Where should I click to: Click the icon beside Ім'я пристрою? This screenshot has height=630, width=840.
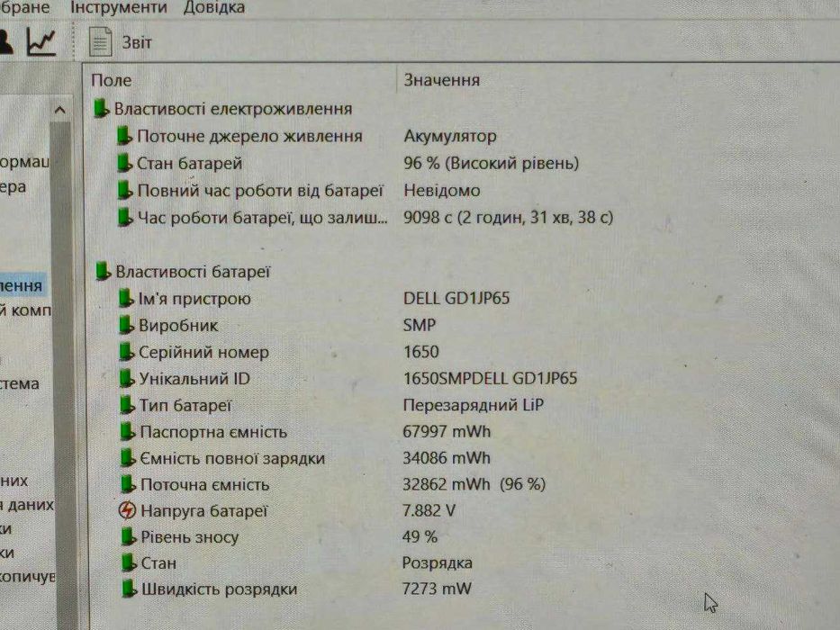pyautogui.click(x=126, y=299)
